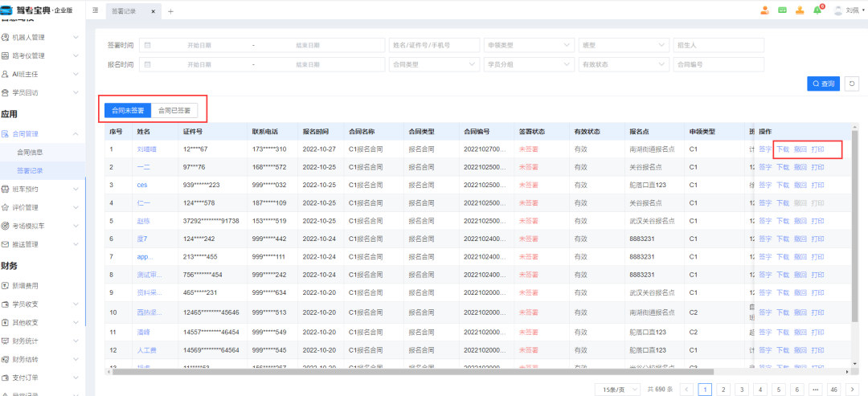The width and height of the screenshot is (868, 396).
Task: Click the 签署时间 calendar icon
Action: 148,45
